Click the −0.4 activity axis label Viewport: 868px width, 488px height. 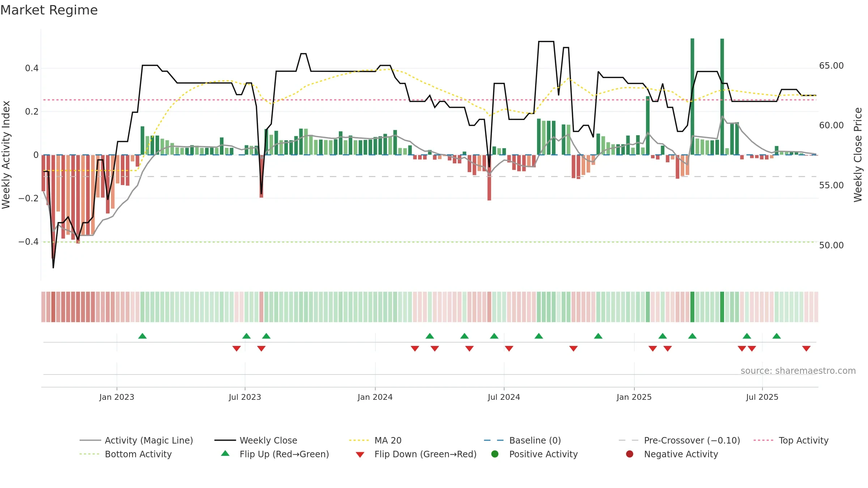pos(29,241)
